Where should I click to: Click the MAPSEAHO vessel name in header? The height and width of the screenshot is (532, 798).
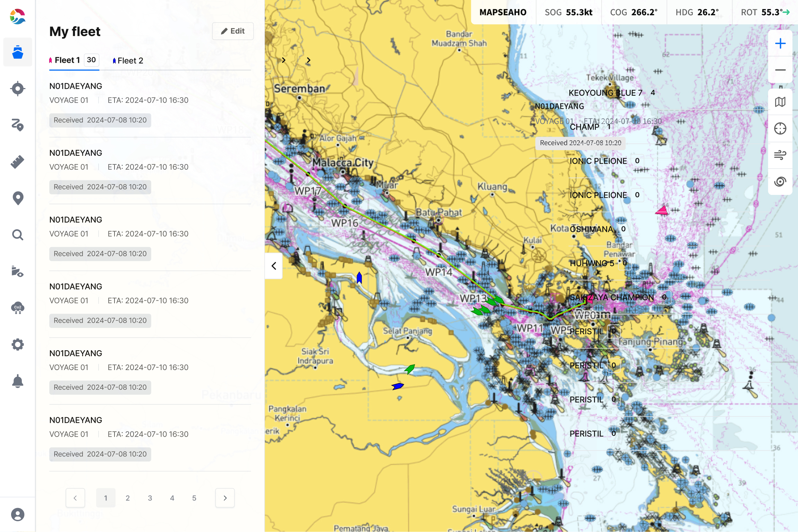click(503, 12)
